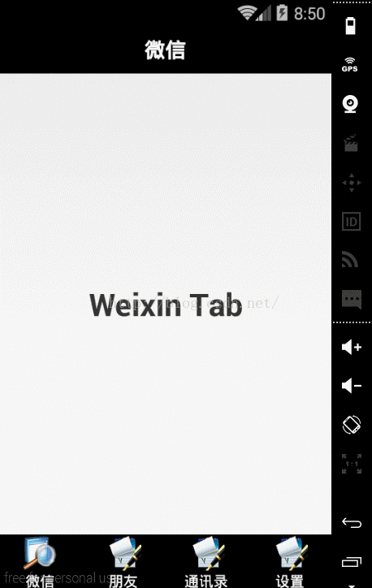The height and width of the screenshot is (588, 372).
Task: Decrease volume with the speaker minus button
Action: 352,386
